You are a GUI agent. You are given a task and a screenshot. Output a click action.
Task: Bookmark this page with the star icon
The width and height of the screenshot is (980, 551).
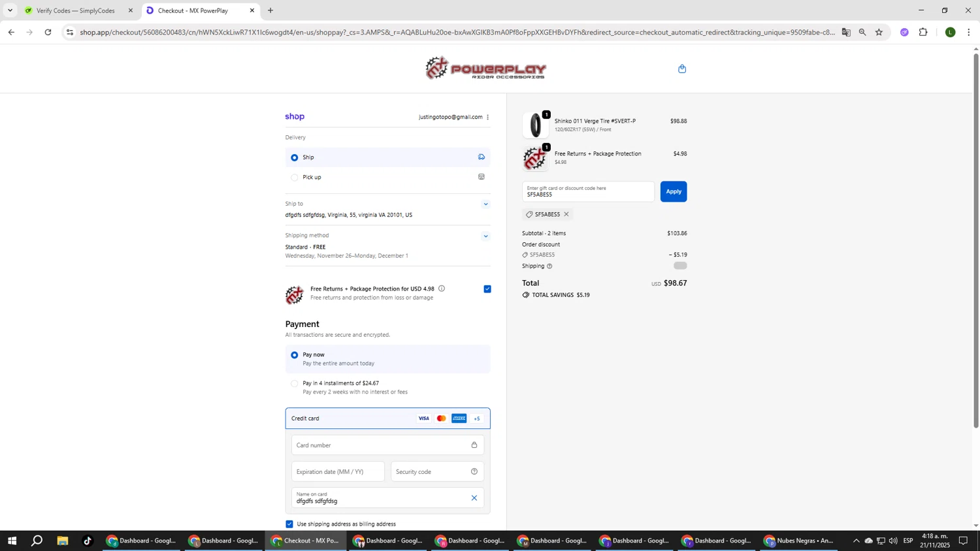pyautogui.click(x=879, y=32)
